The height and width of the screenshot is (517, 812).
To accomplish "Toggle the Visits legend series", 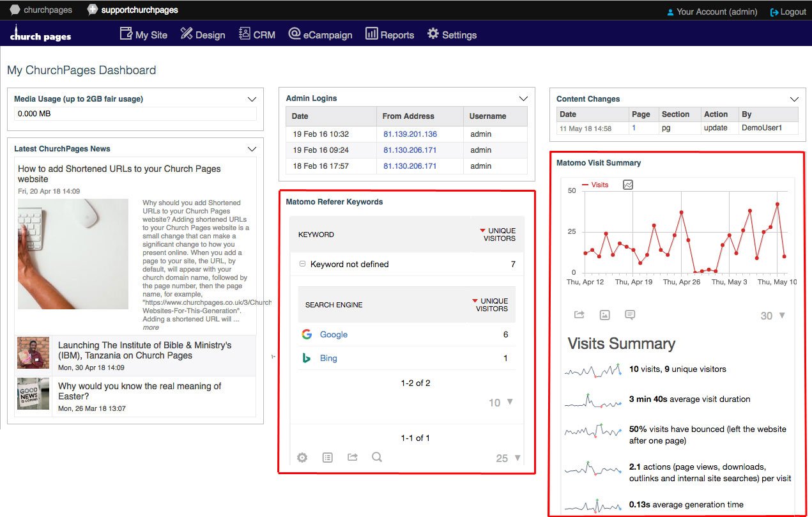I will pos(595,185).
